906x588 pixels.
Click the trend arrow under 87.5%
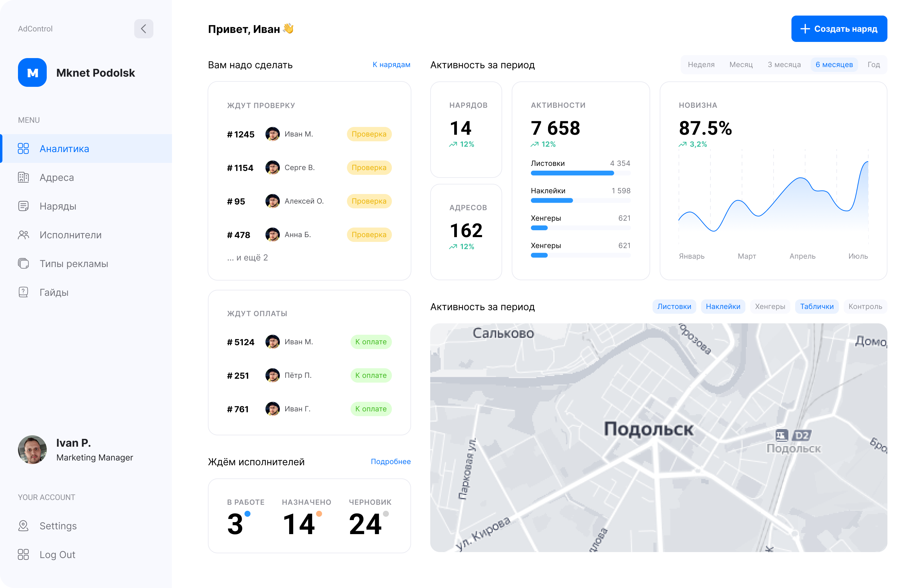coord(682,144)
